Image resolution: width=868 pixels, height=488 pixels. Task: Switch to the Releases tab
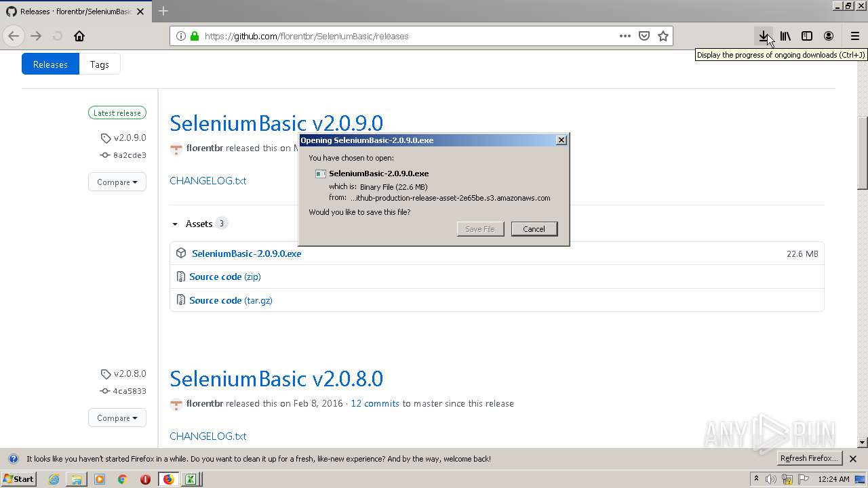click(50, 64)
